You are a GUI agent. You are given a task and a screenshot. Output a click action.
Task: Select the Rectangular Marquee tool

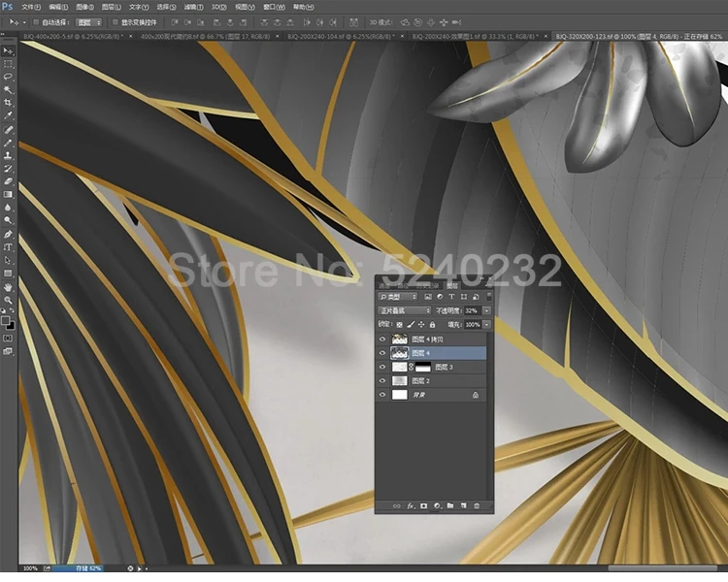8,64
